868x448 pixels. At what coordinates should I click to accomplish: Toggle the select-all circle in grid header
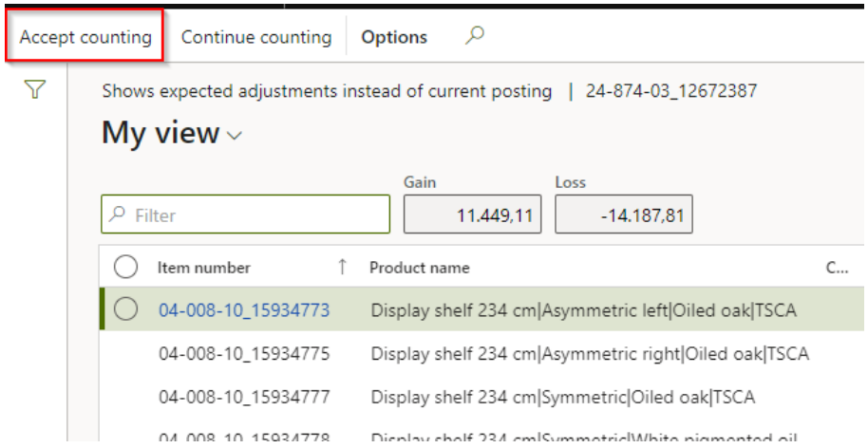click(125, 268)
